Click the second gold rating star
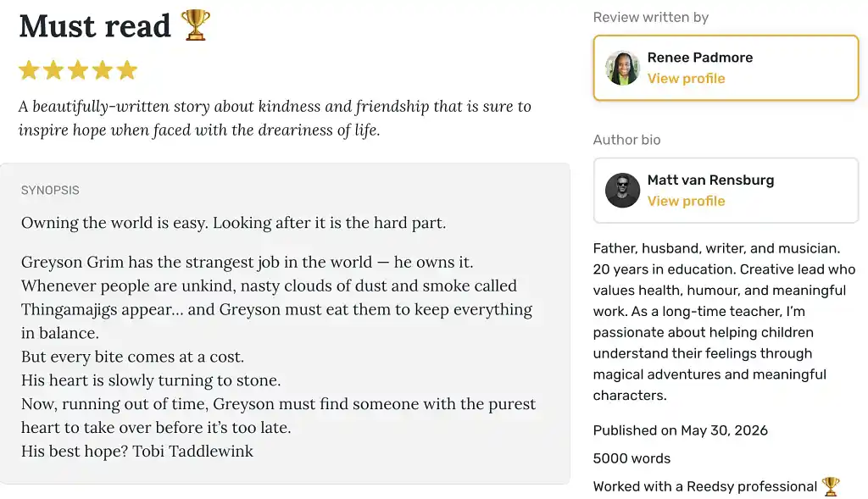The image size is (868, 499). click(53, 70)
